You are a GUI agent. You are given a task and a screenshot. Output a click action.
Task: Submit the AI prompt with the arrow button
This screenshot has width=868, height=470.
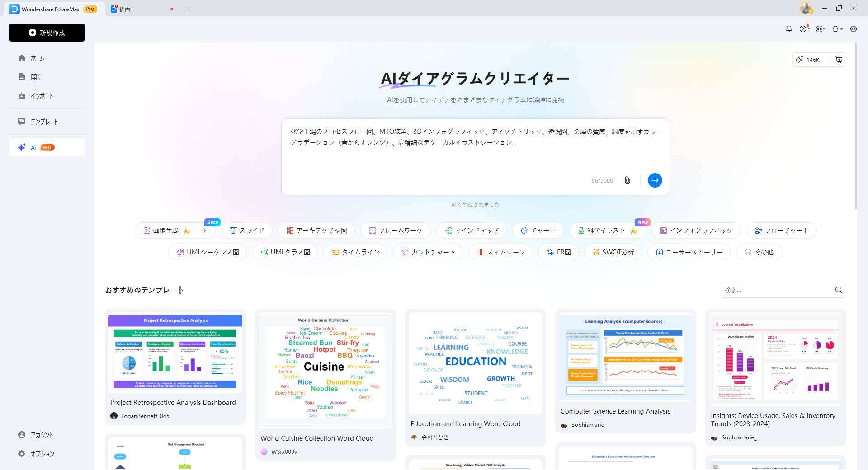655,180
